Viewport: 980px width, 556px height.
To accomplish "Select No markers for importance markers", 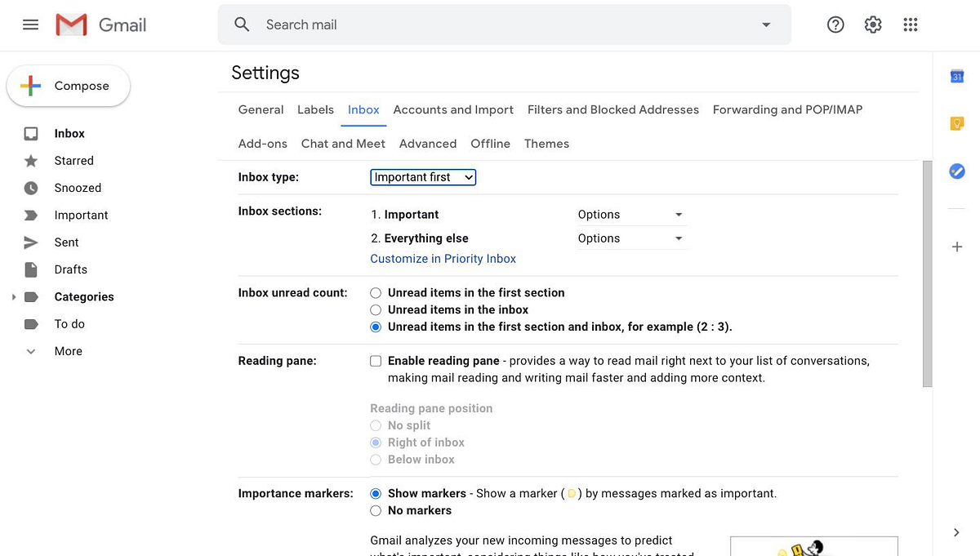I will pyautogui.click(x=376, y=510).
